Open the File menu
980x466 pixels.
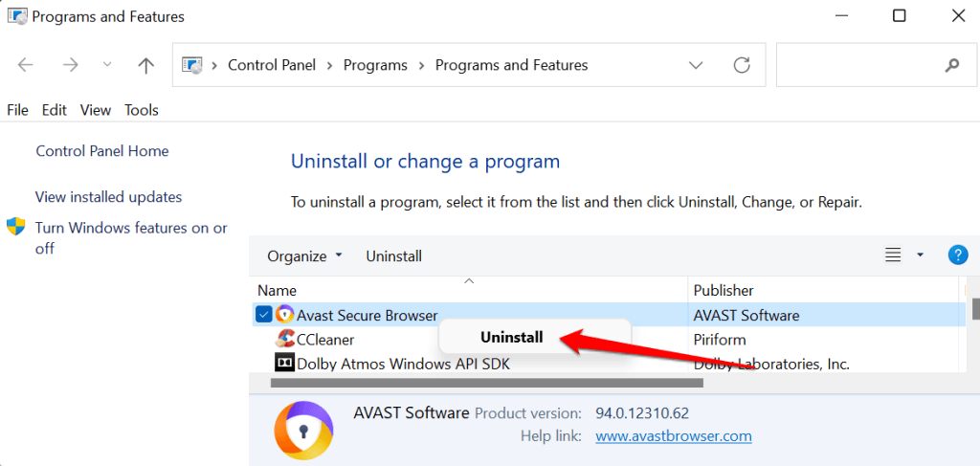(17, 110)
